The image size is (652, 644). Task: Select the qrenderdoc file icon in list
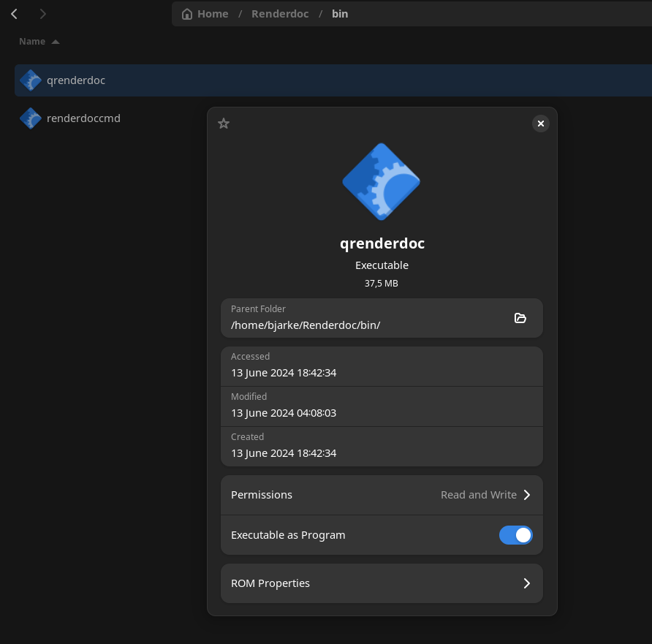[x=30, y=80]
